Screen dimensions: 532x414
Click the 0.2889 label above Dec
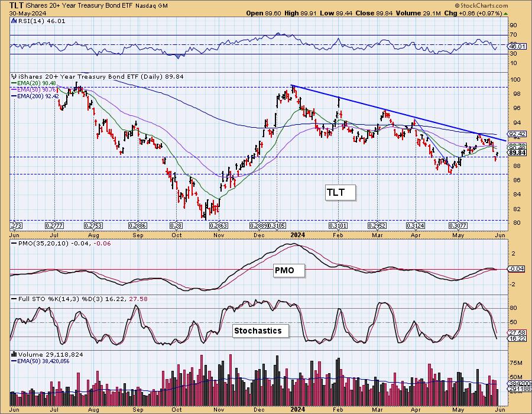[258, 226]
